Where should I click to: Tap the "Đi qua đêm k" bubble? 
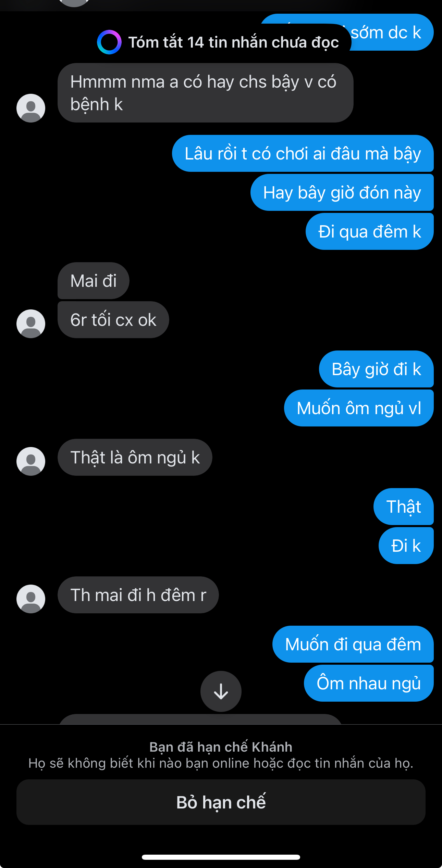pyautogui.click(x=369, y=231)
